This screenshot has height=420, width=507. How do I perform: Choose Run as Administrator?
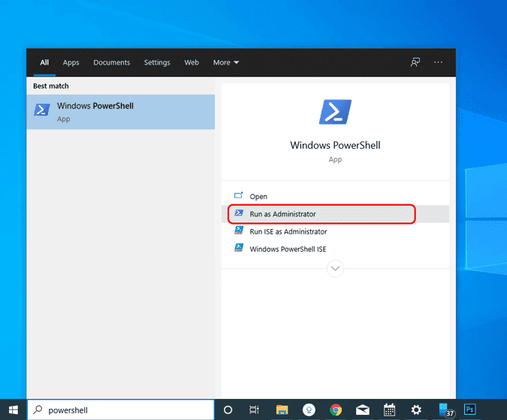pos(335,213)
